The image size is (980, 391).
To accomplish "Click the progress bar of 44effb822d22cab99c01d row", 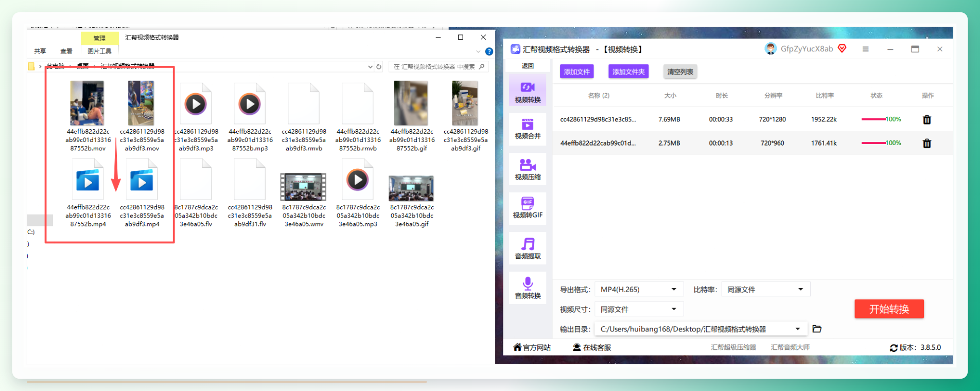I will (x=873, y=143).
